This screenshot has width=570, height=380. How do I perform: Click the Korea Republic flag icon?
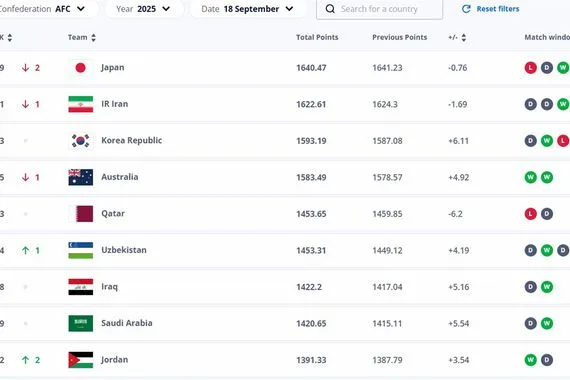[81, 141]
